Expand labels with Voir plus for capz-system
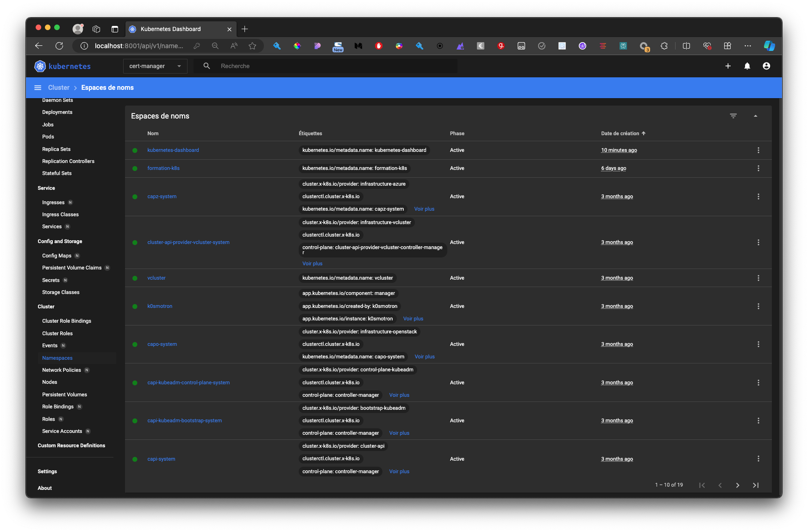The width and height of the screenshot is (808, 532). pos(424,209)
